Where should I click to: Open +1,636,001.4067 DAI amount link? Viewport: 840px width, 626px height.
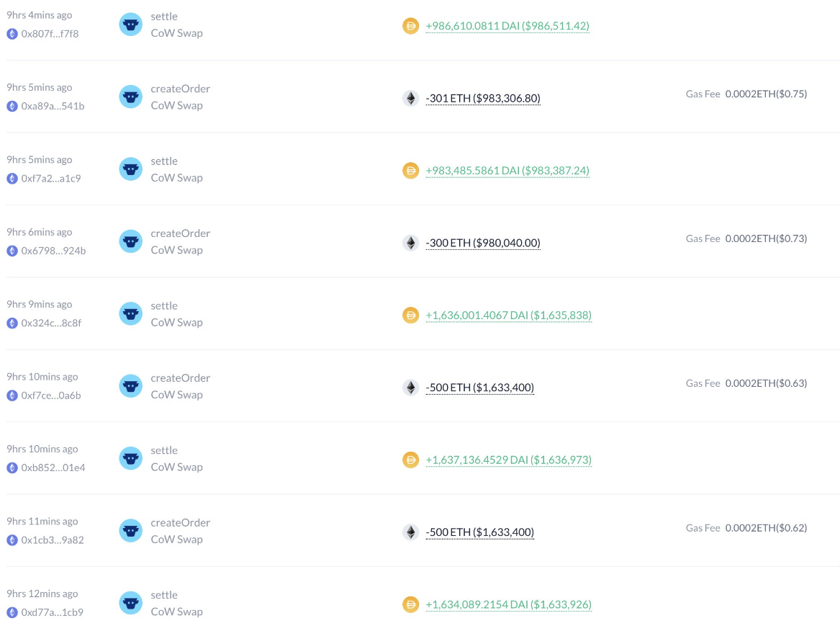point(508,315)
